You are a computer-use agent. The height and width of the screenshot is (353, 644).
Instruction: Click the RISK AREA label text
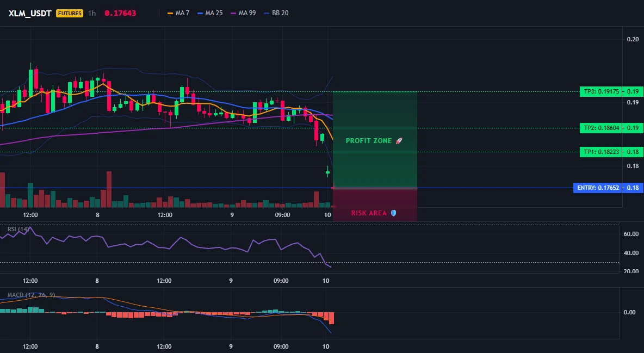(369, 213)
